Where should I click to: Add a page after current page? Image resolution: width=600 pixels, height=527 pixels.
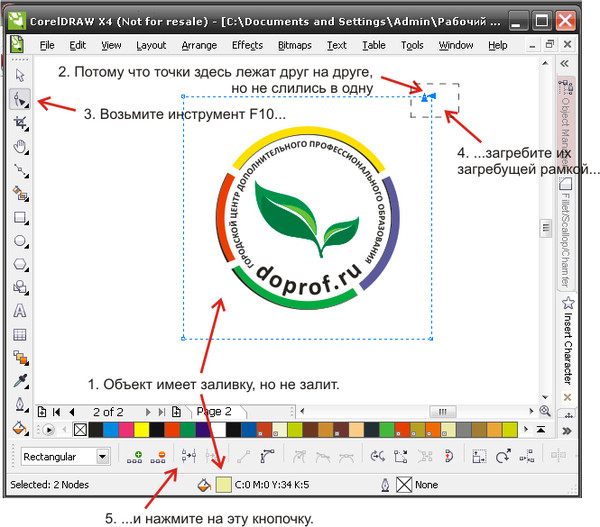pyautogui.click(x=176, y=412)
